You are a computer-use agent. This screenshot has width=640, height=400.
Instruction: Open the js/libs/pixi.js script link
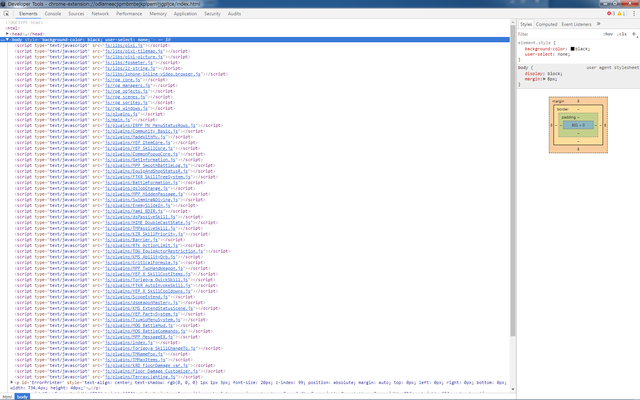(x=124, y=45)
